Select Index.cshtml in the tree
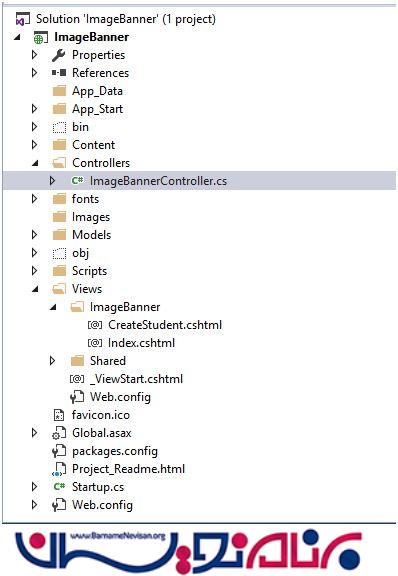The width and height of the screenshot is (398, 576). (141, 343)
